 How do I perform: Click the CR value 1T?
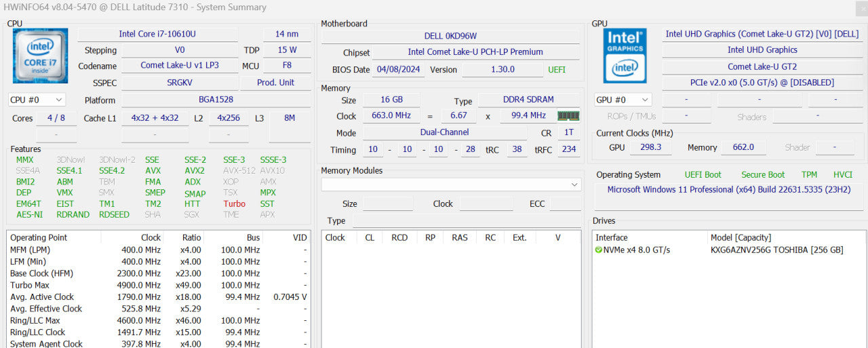click(568, 132)
